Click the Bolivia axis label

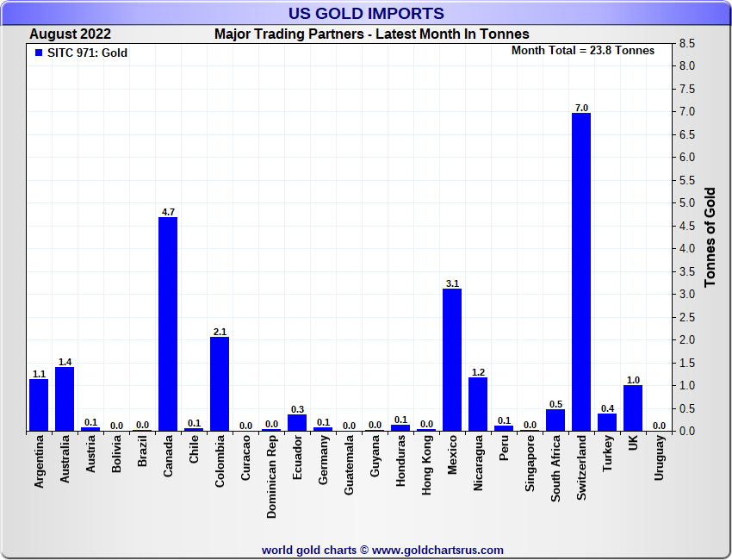point(116,453)
